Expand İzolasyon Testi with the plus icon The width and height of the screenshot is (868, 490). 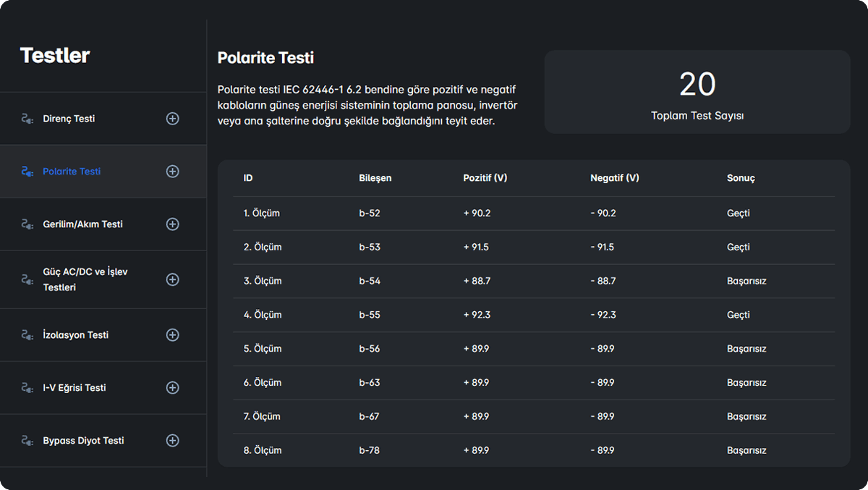172,335
